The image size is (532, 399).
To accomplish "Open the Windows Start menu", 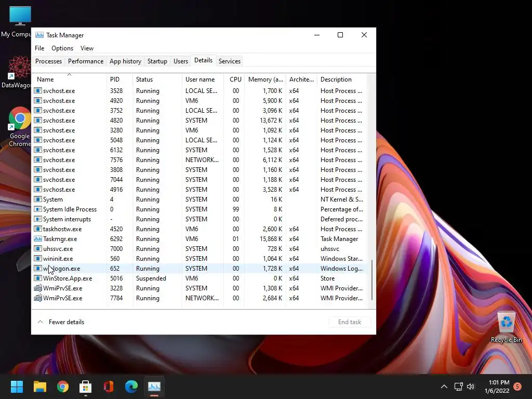I will click(x=17, y=386).
